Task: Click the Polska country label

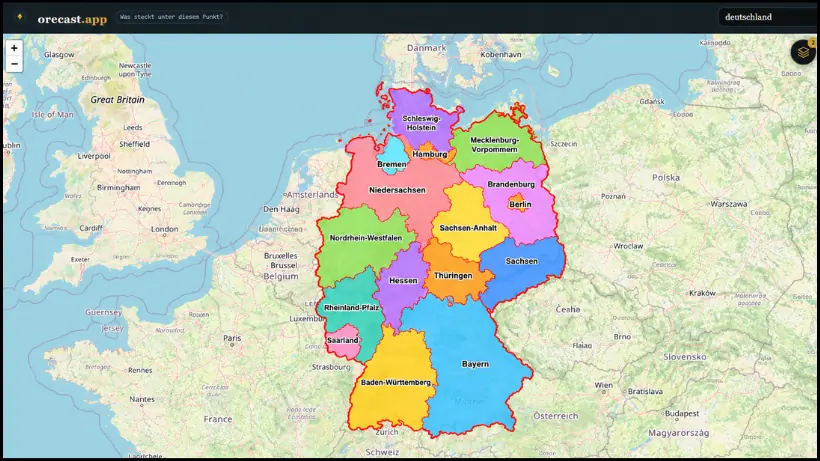Action: coord(666,178)
